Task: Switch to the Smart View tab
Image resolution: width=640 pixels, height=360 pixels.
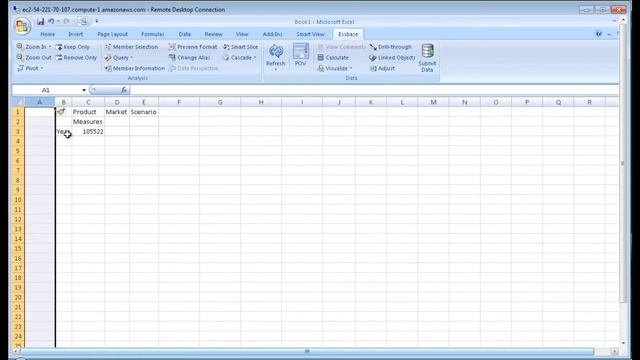Action: coord(310,34)
